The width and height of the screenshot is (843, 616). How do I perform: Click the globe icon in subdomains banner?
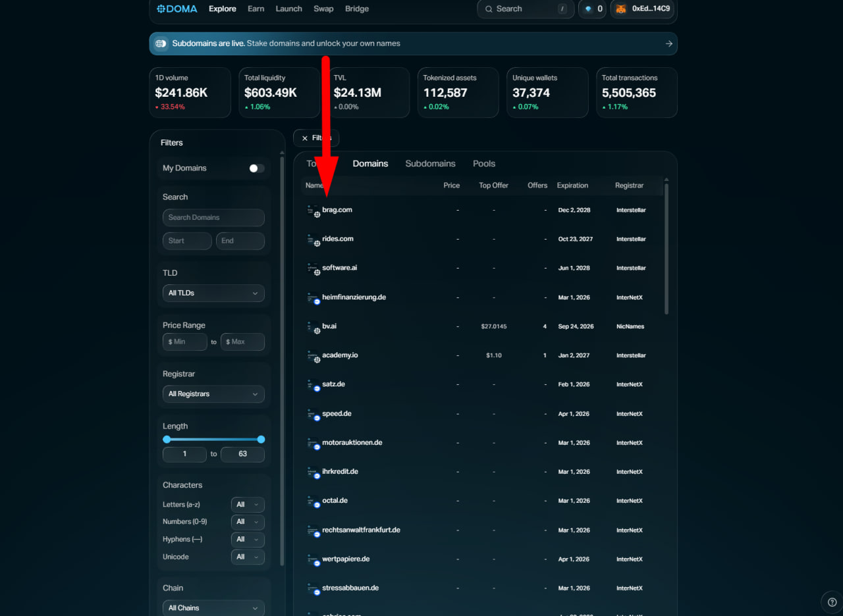(161, 43)
